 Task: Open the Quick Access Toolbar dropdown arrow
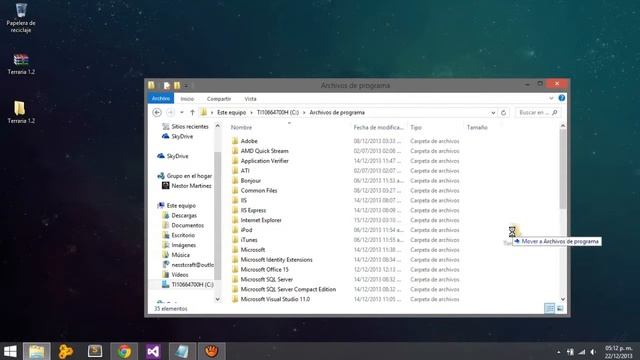[x=186, y=86]
